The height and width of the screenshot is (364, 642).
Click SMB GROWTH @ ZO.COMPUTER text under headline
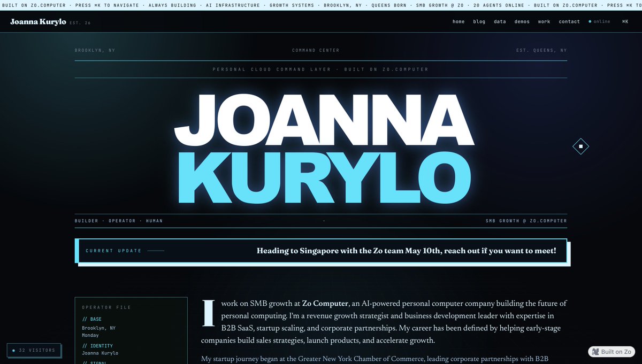pos(526,221)
